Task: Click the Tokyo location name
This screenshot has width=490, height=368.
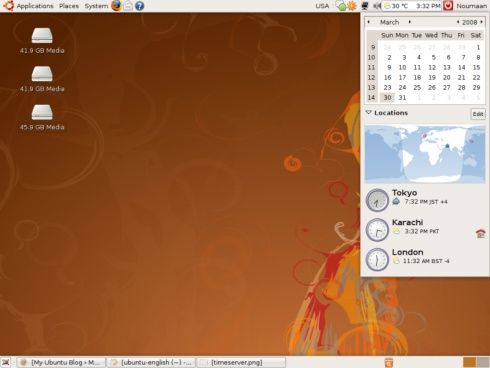Action: tap(404, 193)
